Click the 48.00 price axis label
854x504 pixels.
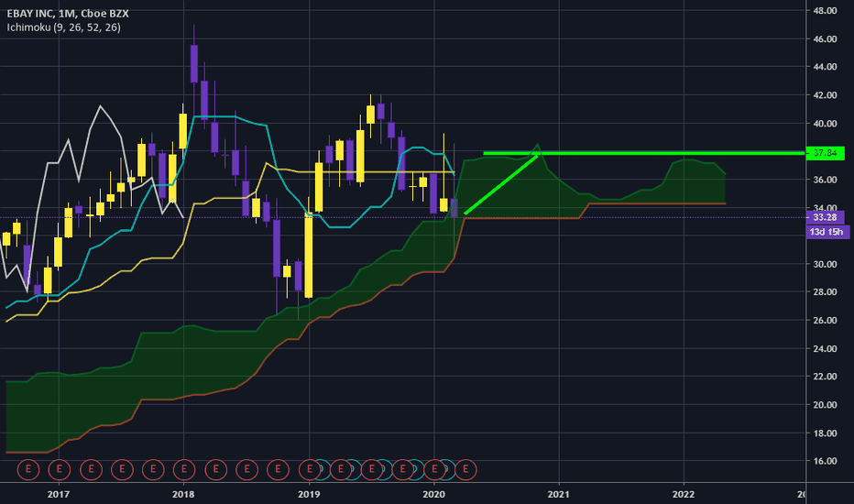coord(825,10)
